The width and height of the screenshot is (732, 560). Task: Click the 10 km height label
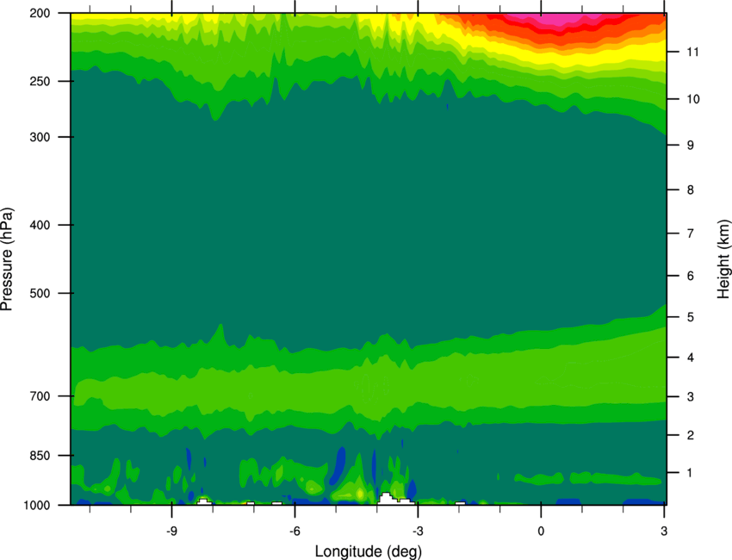[692, 99]
